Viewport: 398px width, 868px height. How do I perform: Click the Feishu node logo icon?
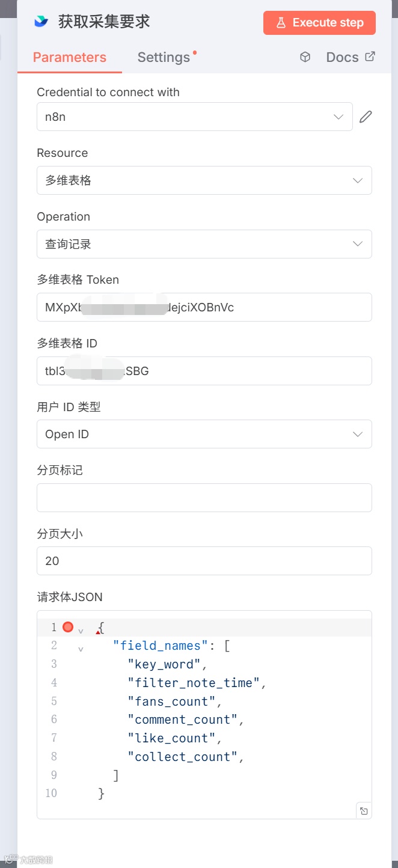coord(41,22)
